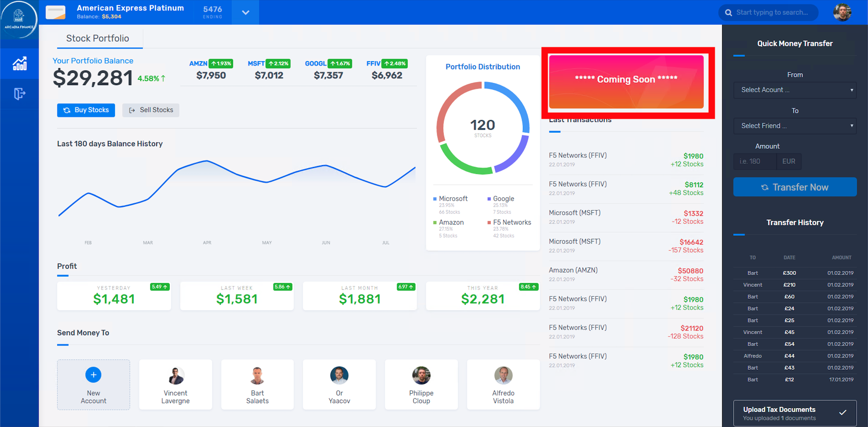
Task: Click the $29,281 portfolio balance
Action: coord(93,78)
